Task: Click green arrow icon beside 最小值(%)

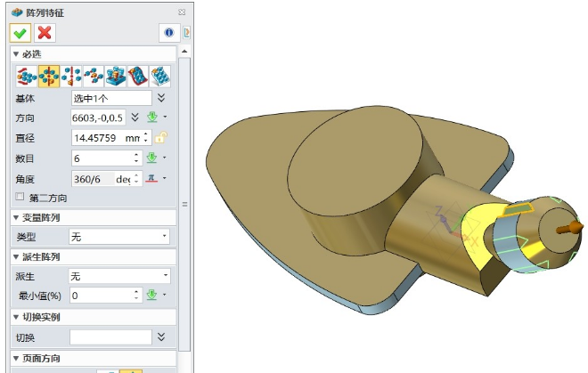Action: pos(151,295)
